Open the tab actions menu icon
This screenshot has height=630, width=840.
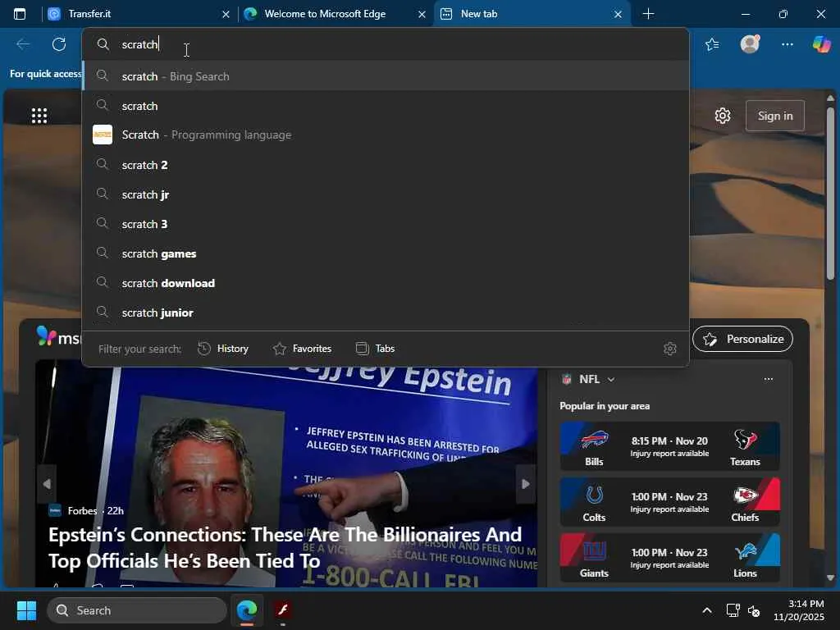point(20,14)
